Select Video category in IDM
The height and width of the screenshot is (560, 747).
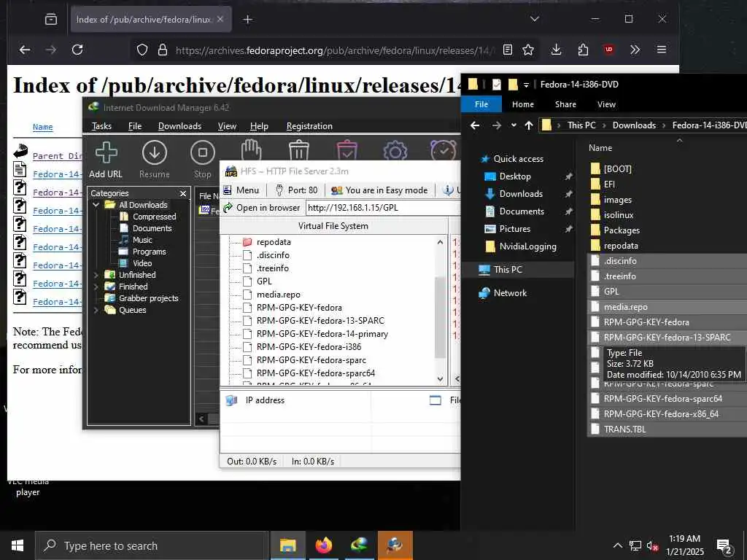[x=142, y=263]
